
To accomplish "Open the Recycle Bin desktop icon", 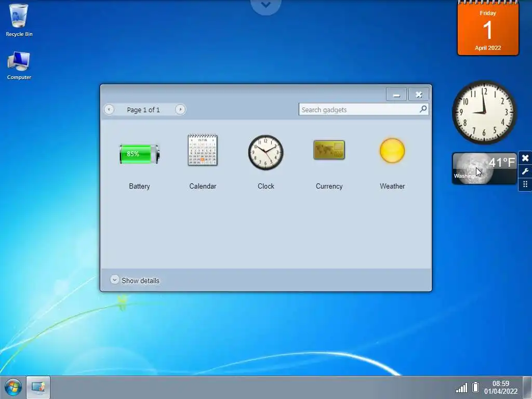I will click(x=19, y=20).
